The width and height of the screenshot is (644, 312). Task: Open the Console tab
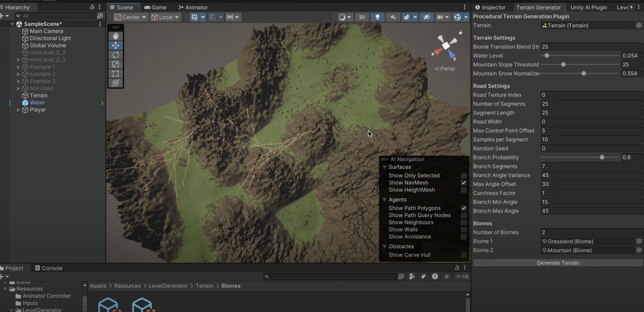[49, 268]
